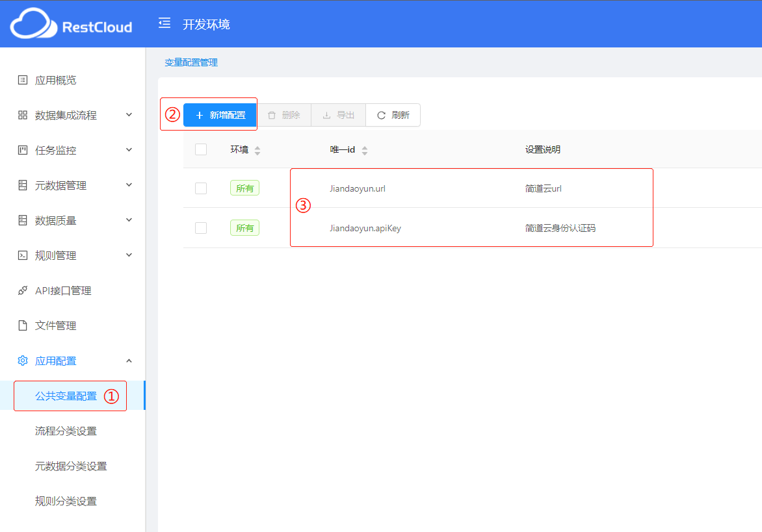762x532 pixels.
Task: Click the 应用概览 overview icon
Action: [23, 81]
